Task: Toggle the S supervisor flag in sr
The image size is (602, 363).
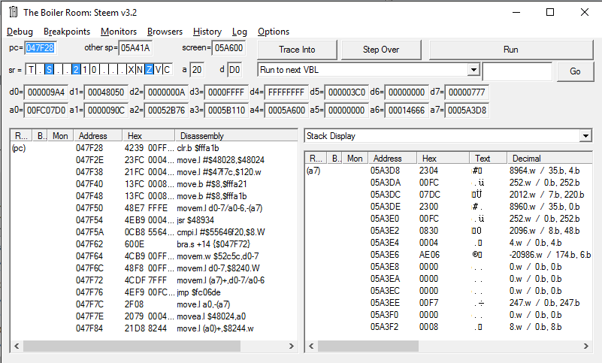Action: [49, 70]
